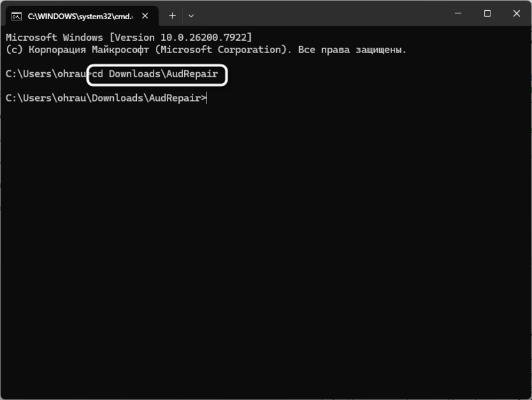The width and height of the screenshot is (532, 400).
Task: Click the Microsoft Corporation copyright line
Action: (x=206, y=50)
